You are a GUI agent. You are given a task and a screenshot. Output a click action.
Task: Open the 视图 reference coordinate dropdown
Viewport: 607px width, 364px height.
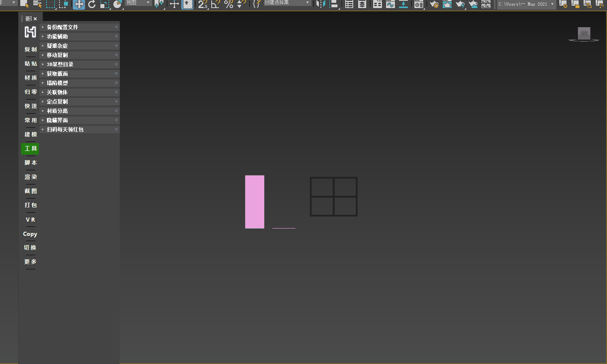[x=138, y=3]
